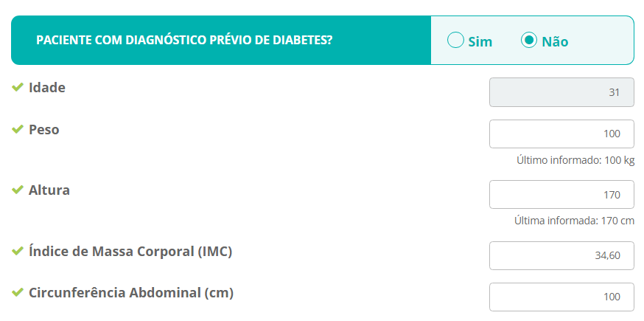This screenshot has width=644, height=321.
Task: Click the green checkmark beside Idade
Action: click(18, 88)
